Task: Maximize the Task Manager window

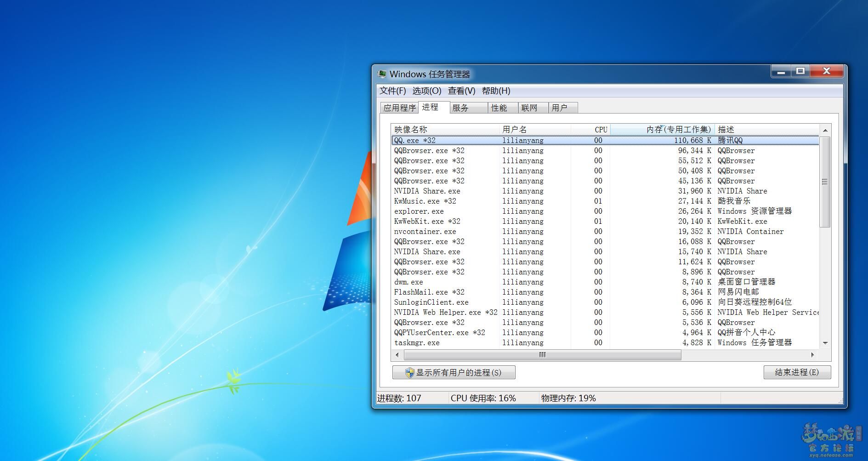Action: point(800,71)
